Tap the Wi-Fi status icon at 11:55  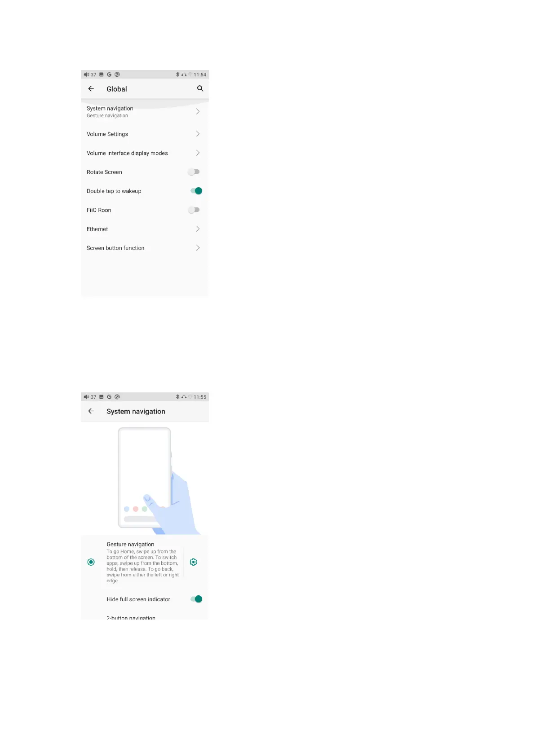coord(190,397)
